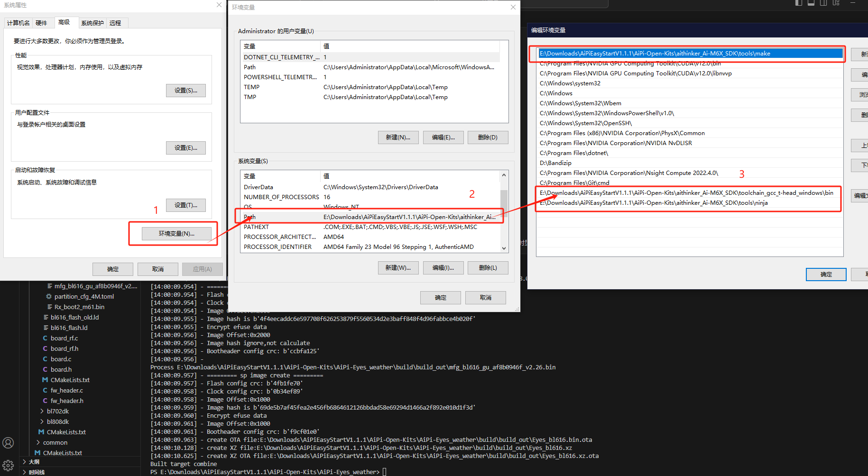
Task: Click 编辑(E) for user variables
Action: tap(443, 137)
